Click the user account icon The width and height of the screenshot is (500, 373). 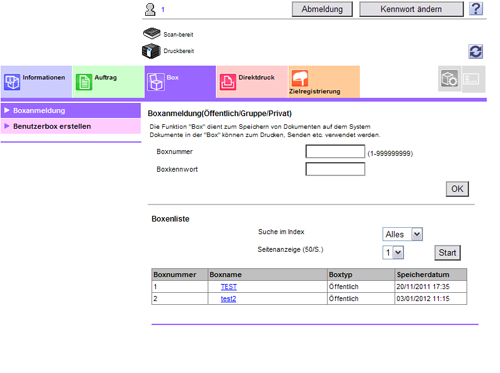pyautogui.click(x=150, y=9)
